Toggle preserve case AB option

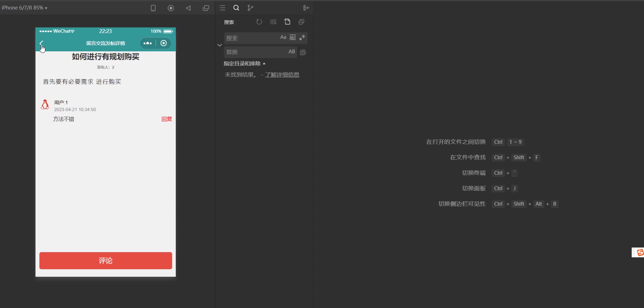pos(292,52)
